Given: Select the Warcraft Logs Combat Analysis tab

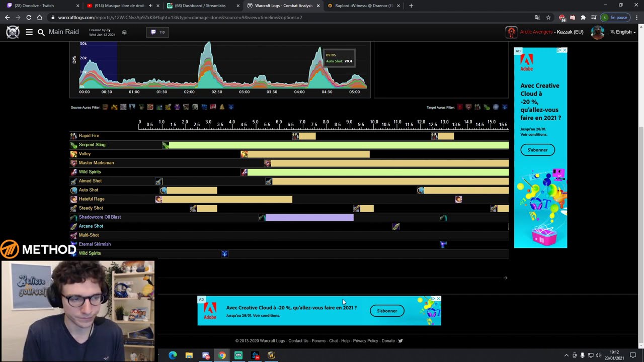Looking at the screenshot, I should (284, 6).
